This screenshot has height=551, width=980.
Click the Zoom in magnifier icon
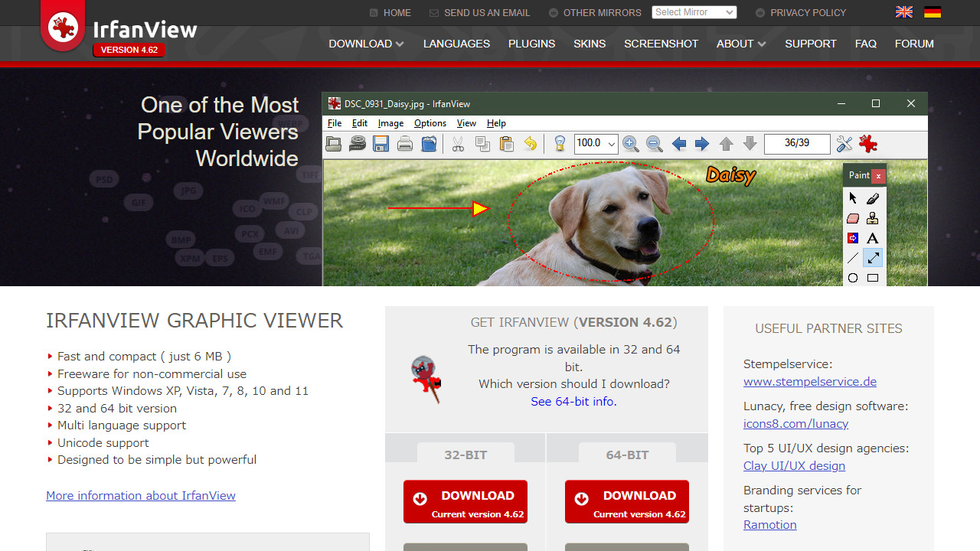[x=630, y=144]
